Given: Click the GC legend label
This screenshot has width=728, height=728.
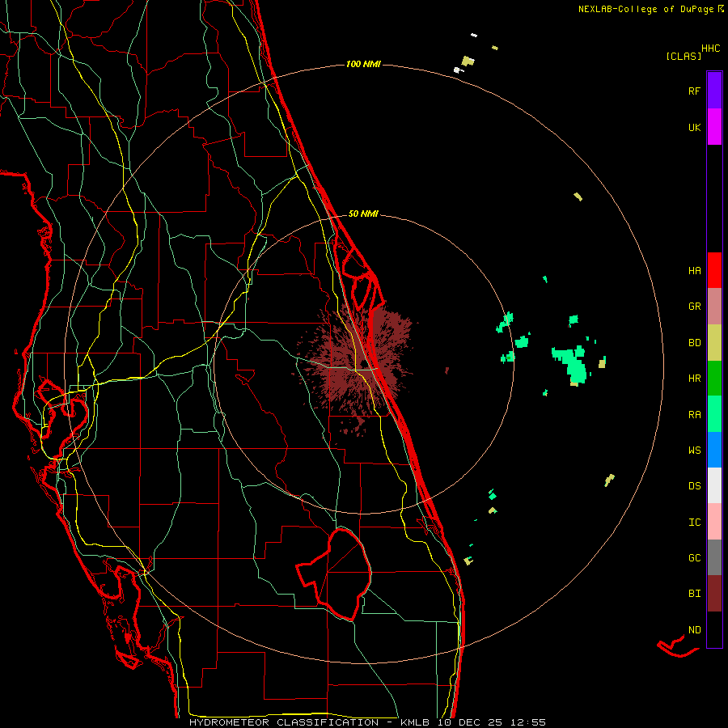Looking at the screenshot, I should (695, 558).
